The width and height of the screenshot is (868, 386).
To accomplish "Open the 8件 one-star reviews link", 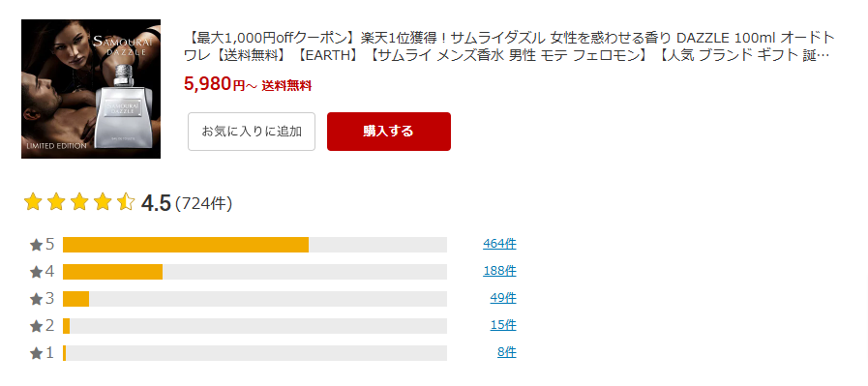I will pyautogui.click(x=506, y=352).
